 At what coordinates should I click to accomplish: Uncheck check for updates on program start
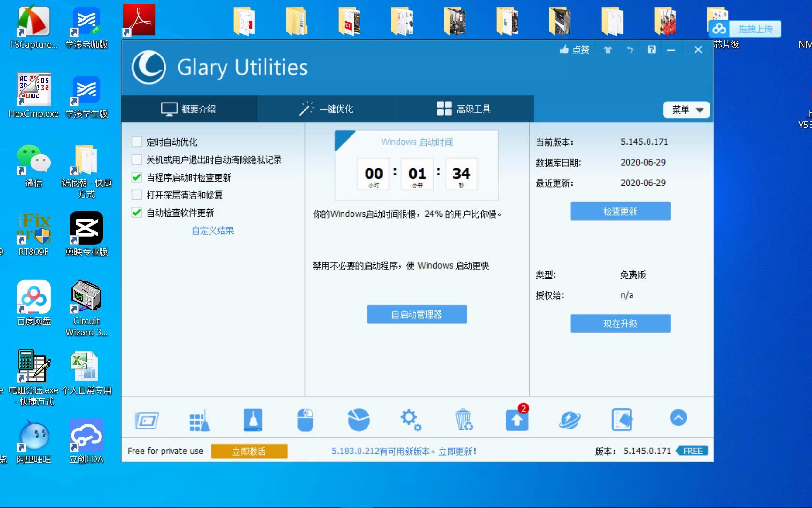tap(137, 177)
